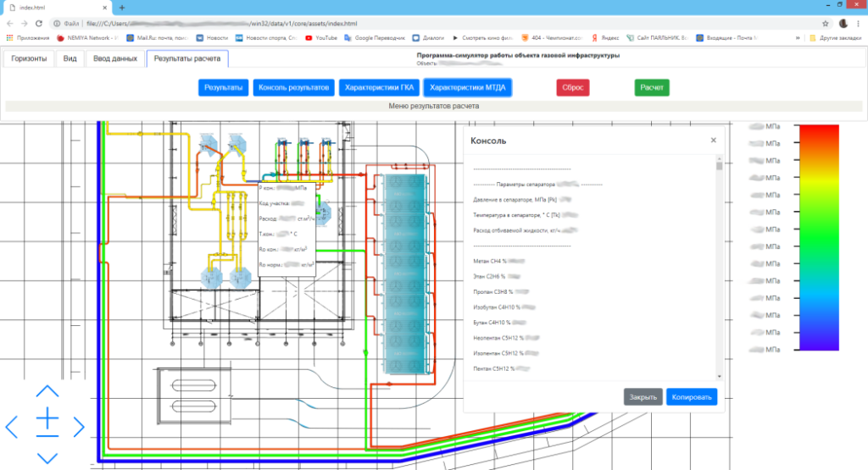Switch to the Горизонты tab
The height and width of the screenshot is (470, 868).
pyautogui.click(x=30, y=58)
